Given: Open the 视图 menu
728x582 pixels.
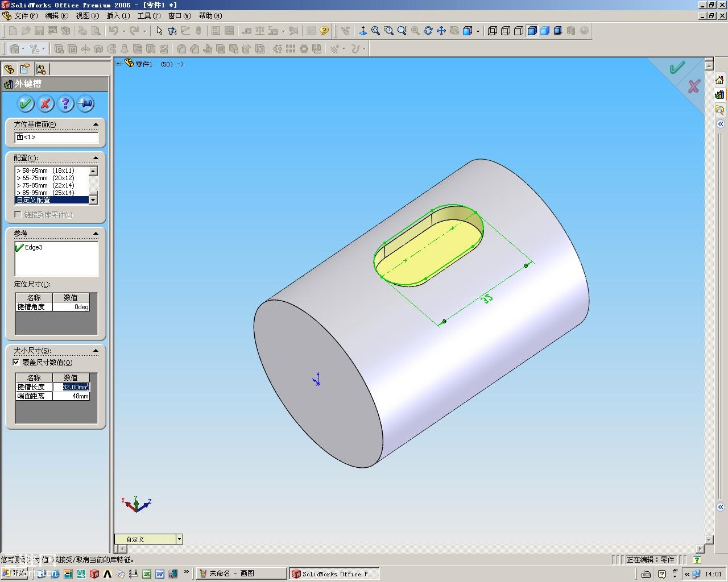Looking at the screenshot, I should point(87,16).
